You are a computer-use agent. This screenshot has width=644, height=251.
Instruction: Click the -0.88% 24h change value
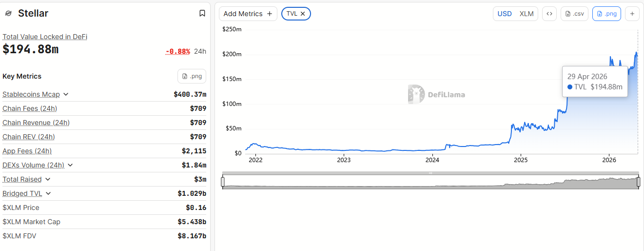(177, 51)
